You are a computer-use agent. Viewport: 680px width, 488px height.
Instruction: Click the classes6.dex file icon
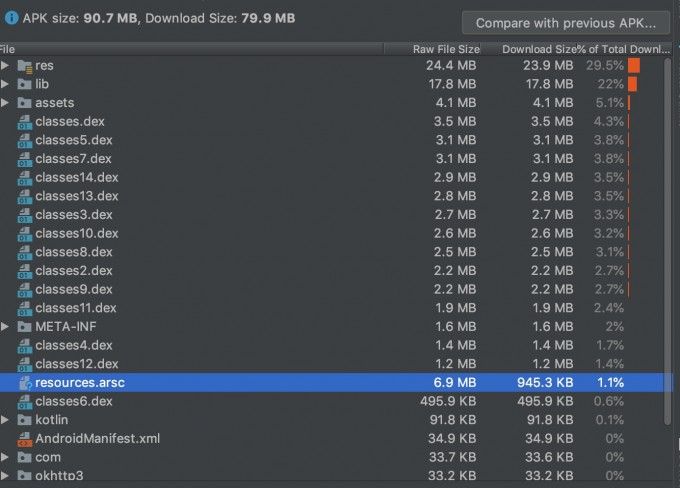(25, 401)
